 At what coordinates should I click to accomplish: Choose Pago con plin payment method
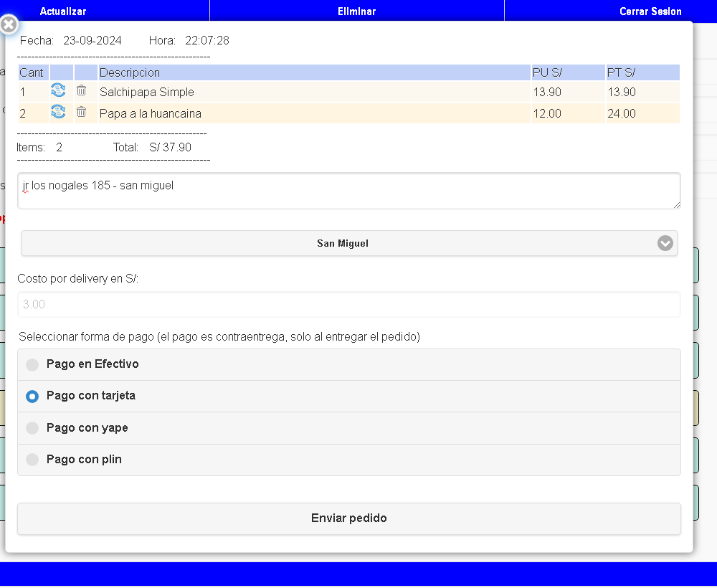click(x=32, y=460)
